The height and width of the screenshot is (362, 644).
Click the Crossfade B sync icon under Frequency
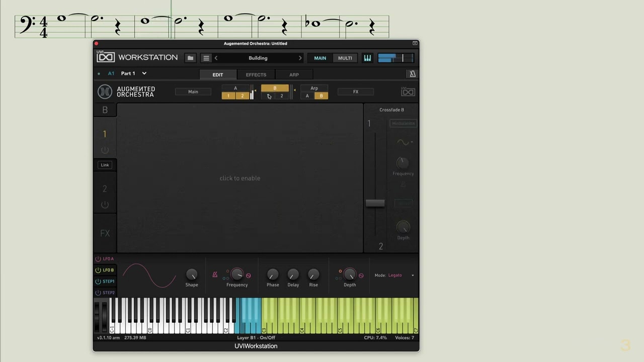tap(403, 185)
